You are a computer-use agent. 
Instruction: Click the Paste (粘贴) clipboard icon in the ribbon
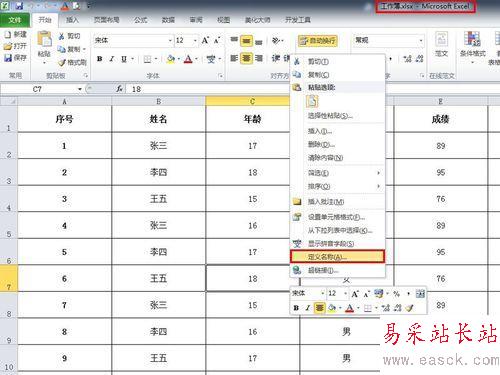[x=44, y=39]
